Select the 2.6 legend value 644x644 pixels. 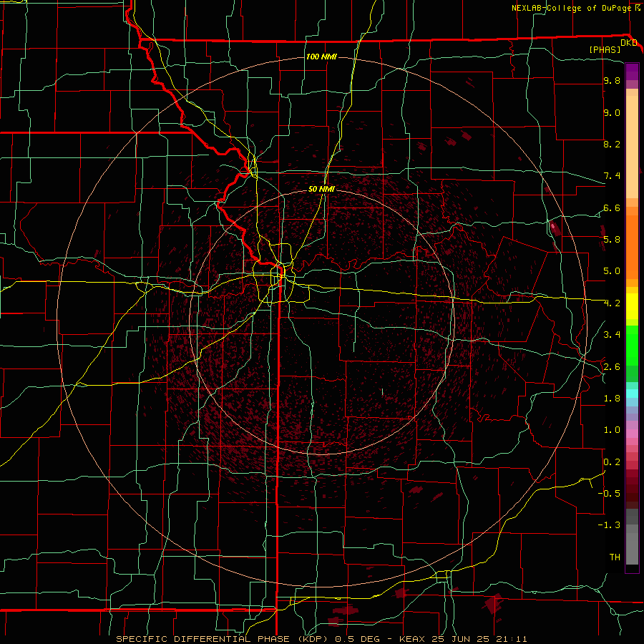pyautogui.click(x=612, y=366)
